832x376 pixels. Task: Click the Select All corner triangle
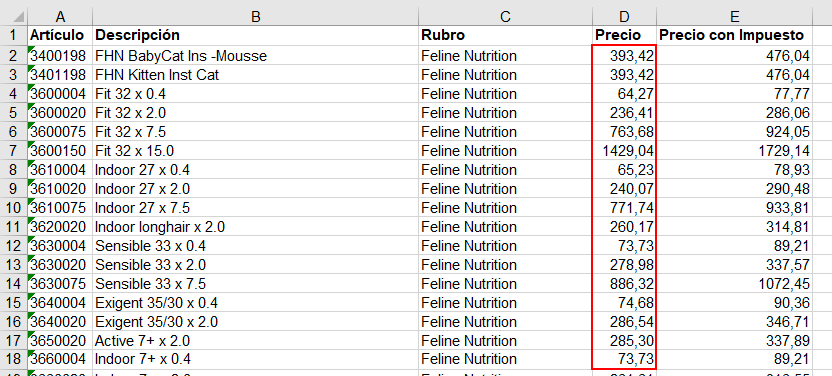(14, 16)
